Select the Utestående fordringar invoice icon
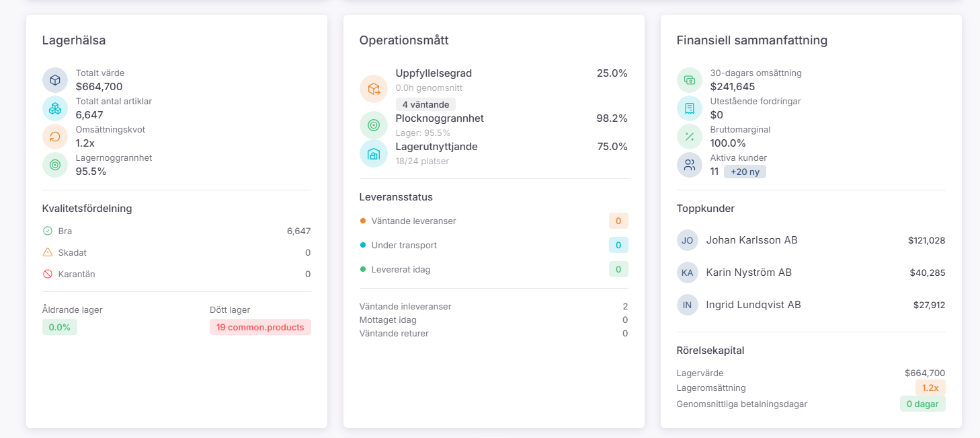This screenshot has height=438, width=980. 689,108
